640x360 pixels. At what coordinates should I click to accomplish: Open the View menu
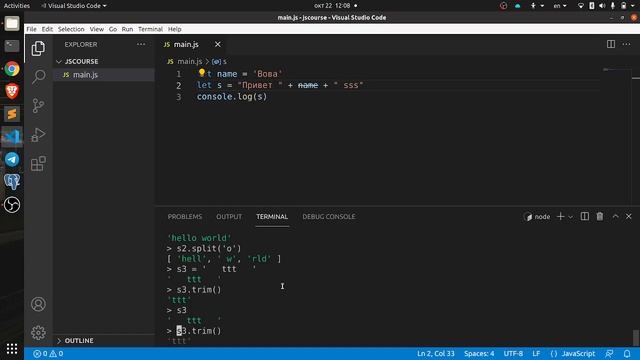click(x=97, y=29)
